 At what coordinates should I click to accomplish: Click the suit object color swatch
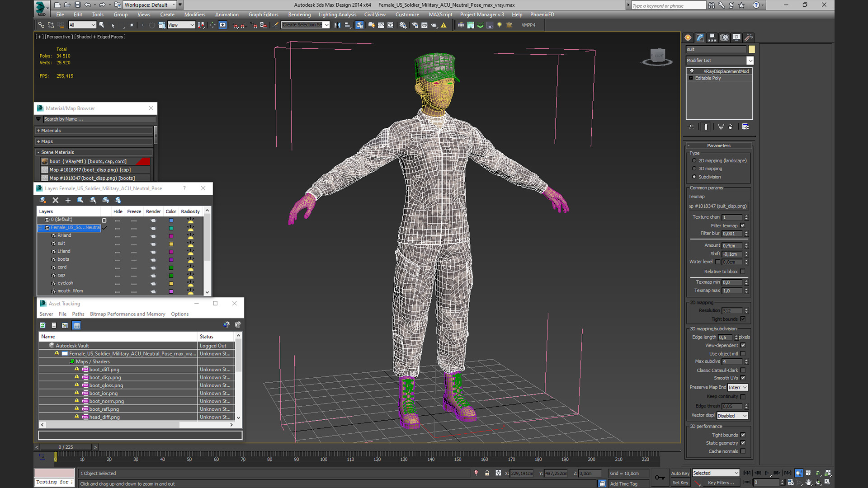point(752,49)
